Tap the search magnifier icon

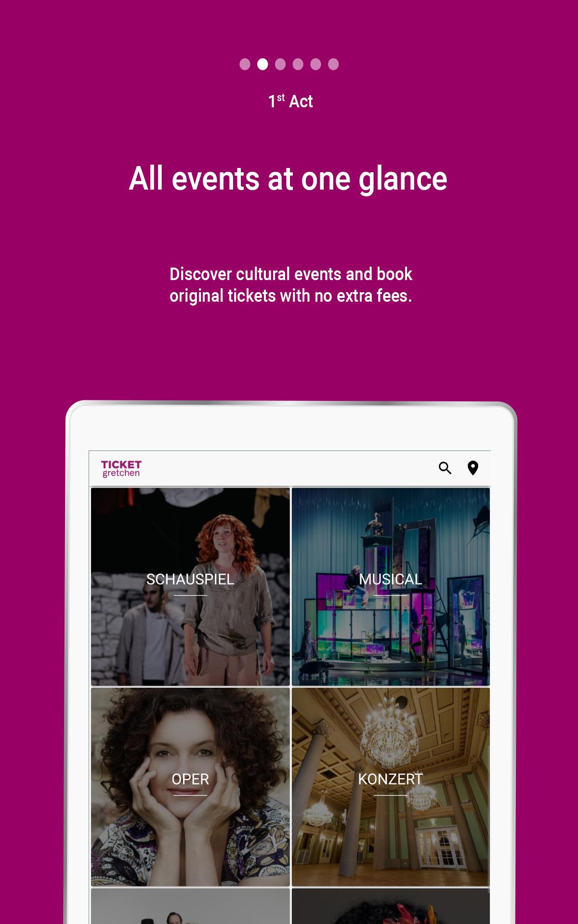click(445, 468)
